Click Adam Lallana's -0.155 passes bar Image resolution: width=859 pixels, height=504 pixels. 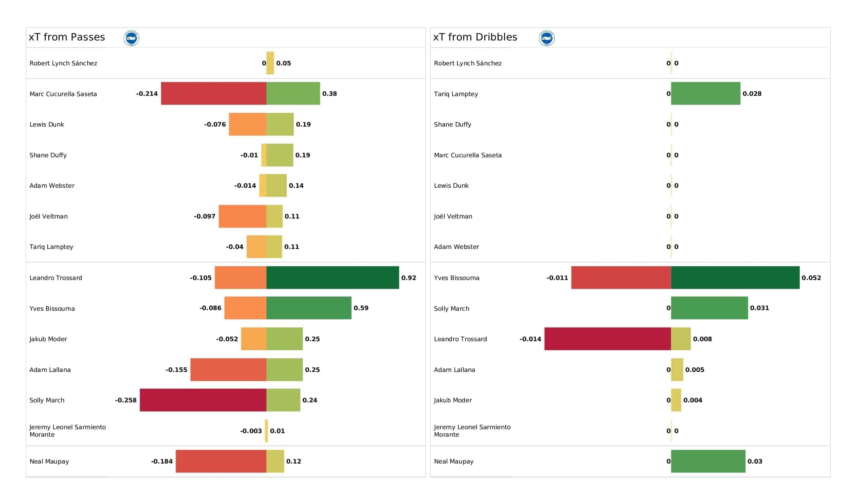click(x=229, y=370)
